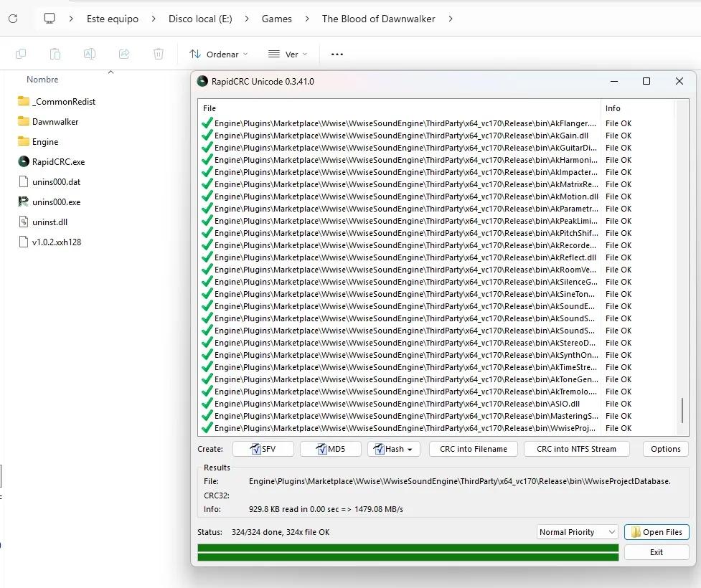Image resolution: width=701 pixels, height=588 pixels.
Task: Click the refresh icon in the address bar
Action: (x=13, y=19)
